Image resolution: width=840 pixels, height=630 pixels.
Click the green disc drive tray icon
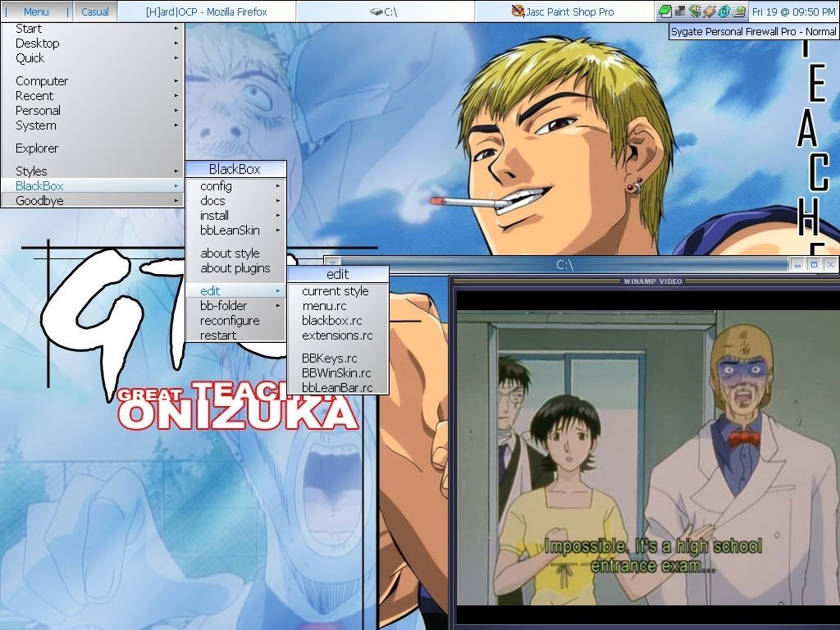[x=740, y=11]
